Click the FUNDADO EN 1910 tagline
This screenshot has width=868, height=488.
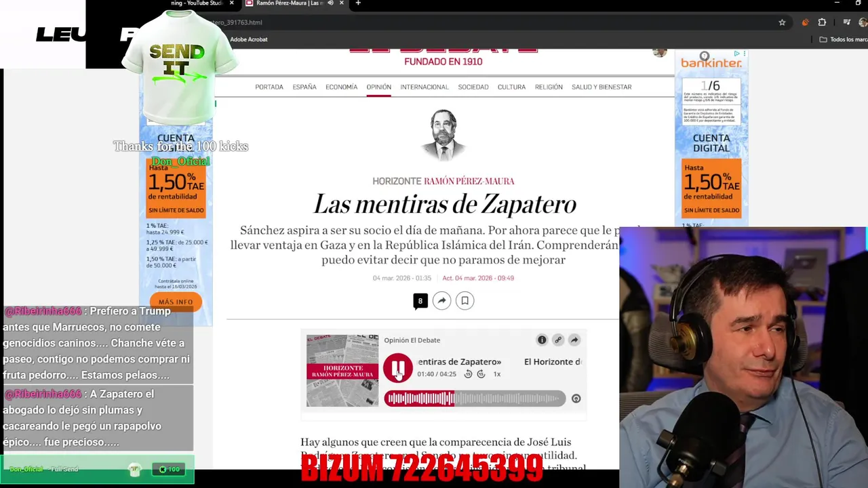(443, 62)
